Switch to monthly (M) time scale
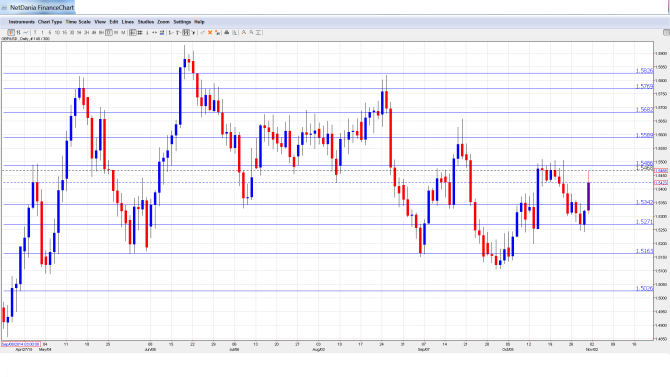The image size is (670, 377). click(x=123, y=32)
